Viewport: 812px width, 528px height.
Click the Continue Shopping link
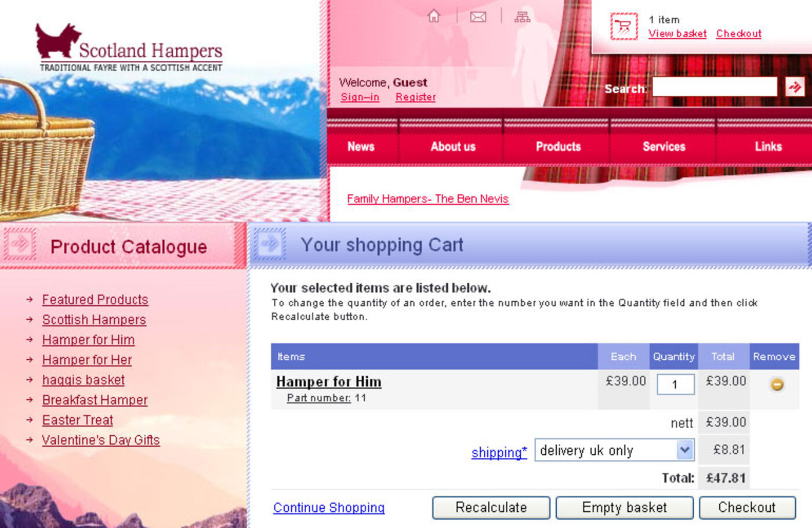coord(329,508)
